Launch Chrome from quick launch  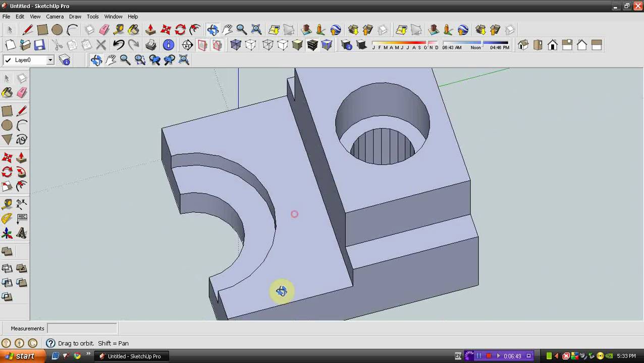coord(77,356)
